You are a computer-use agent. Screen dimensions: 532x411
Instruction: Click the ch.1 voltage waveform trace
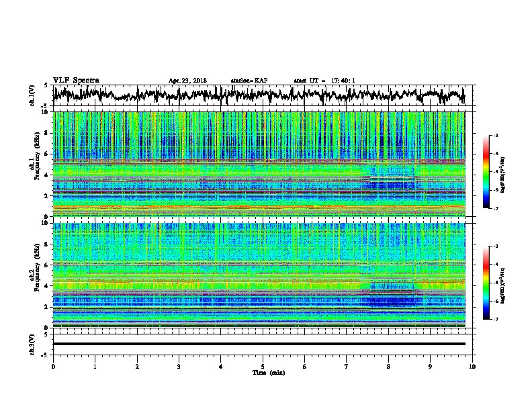[259, 95]
